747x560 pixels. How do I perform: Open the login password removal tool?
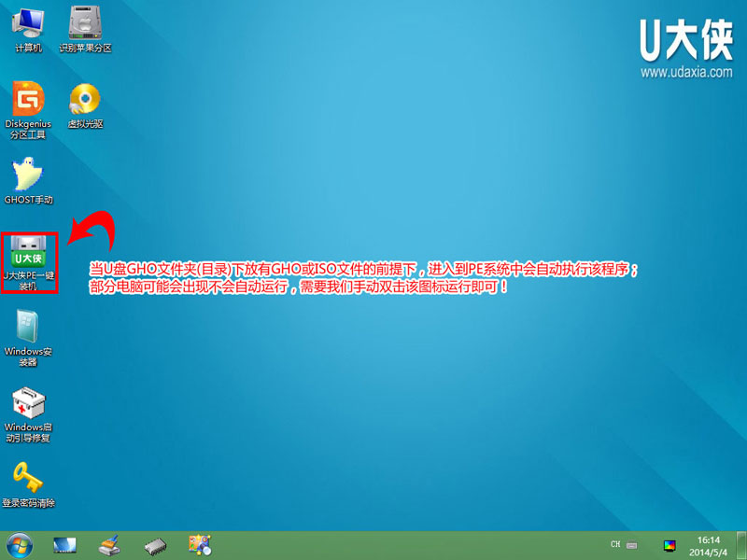click(x=28, y=482)
